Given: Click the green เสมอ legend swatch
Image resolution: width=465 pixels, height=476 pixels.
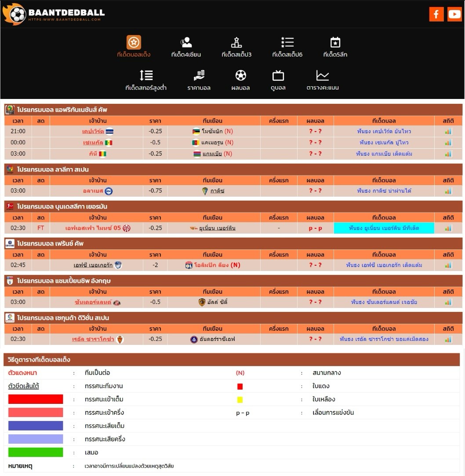Looking at the screenshot, I should [x=36, y=452].
